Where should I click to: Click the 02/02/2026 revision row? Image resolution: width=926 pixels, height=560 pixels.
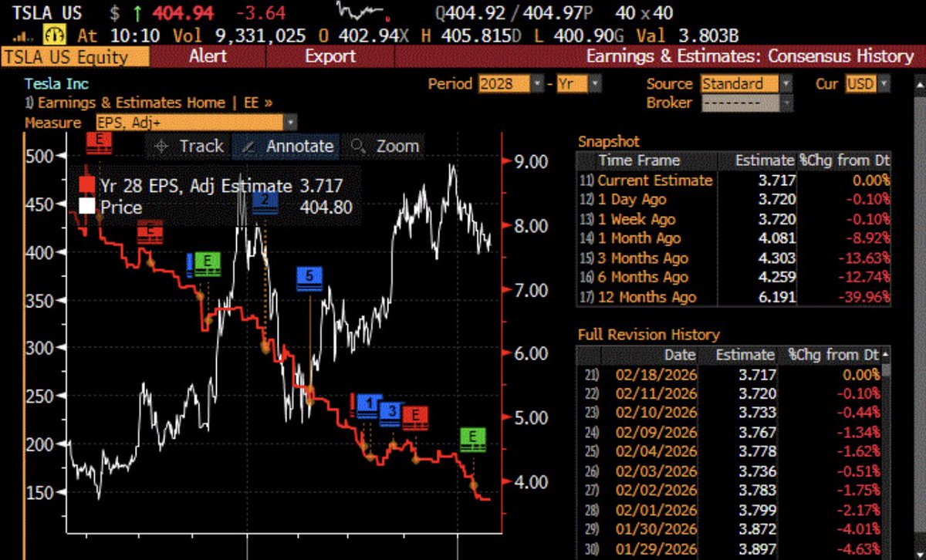[x=728, y=490]
